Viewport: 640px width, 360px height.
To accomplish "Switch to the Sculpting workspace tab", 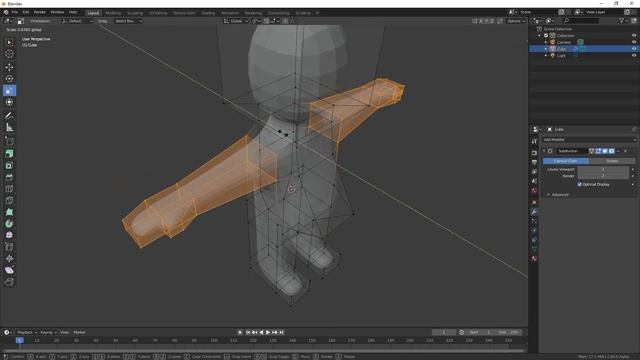I will point(135,13).
